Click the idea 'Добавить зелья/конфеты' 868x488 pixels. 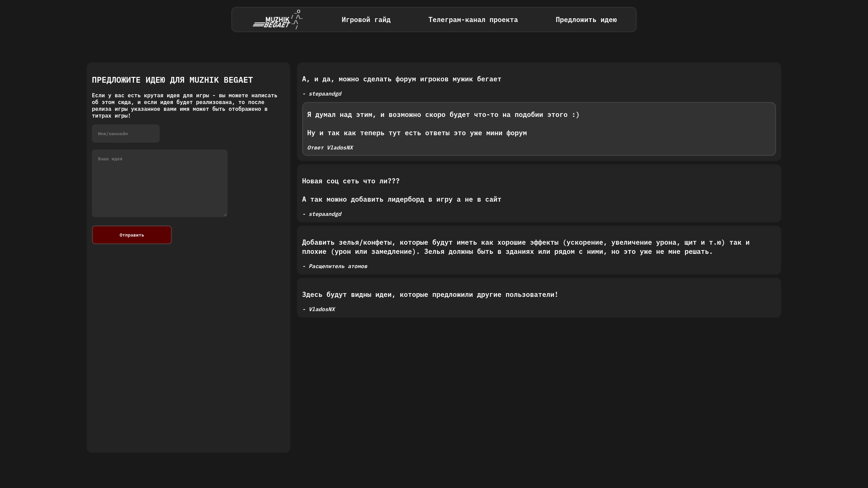coord(526,247)
